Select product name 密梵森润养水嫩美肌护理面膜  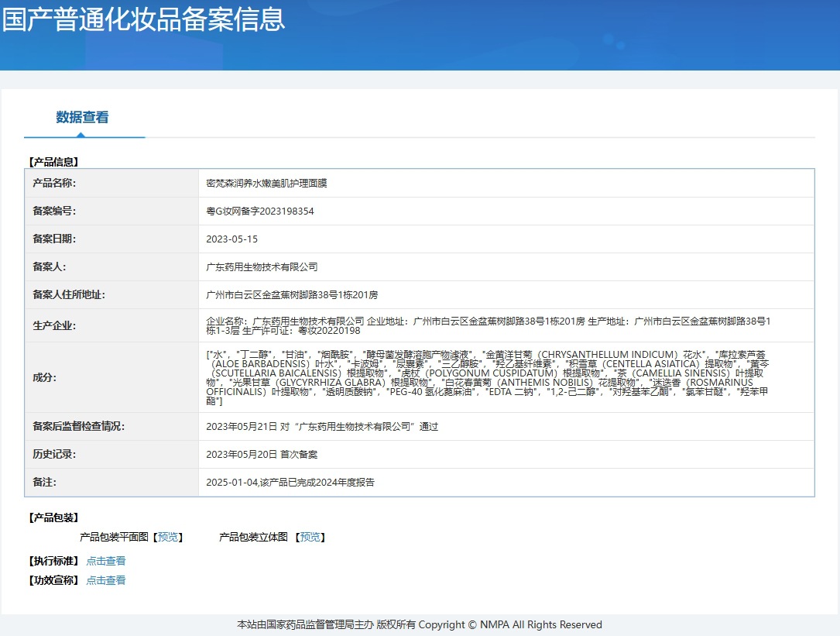[266, 184]
